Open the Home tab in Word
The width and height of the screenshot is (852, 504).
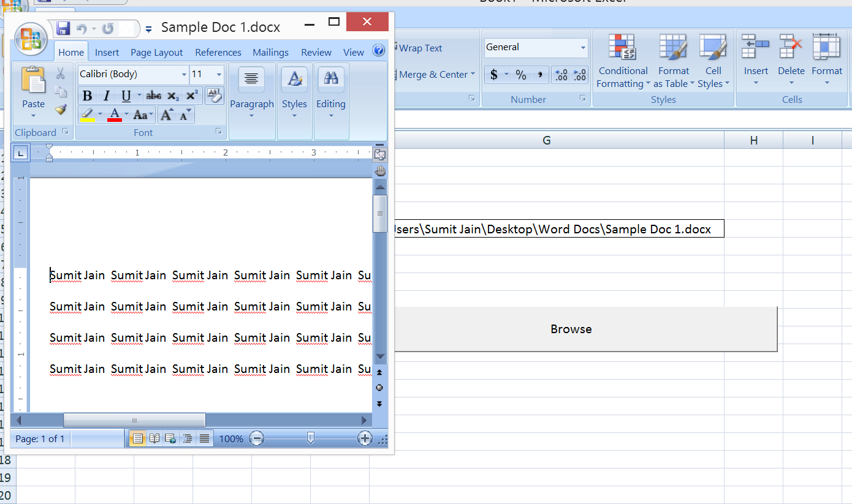point(71,53)
